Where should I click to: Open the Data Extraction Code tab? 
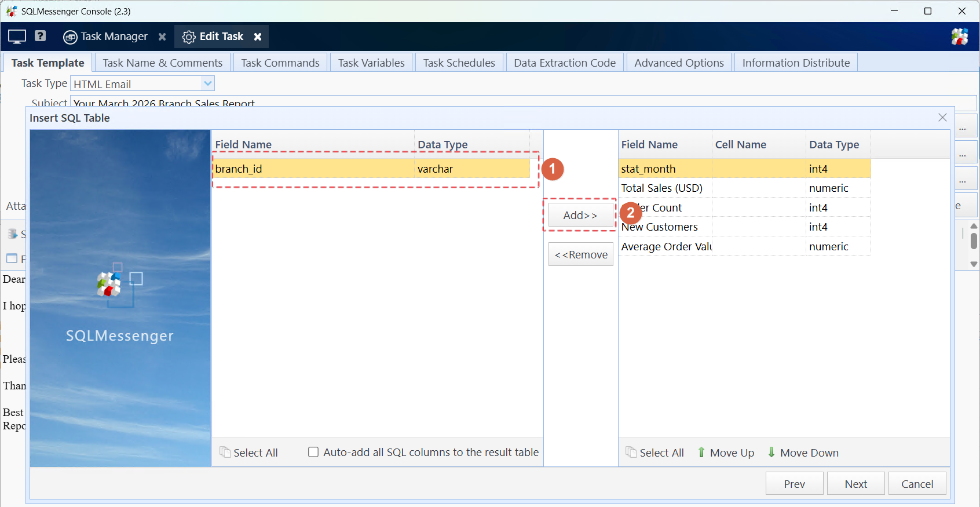coord(564,63)
